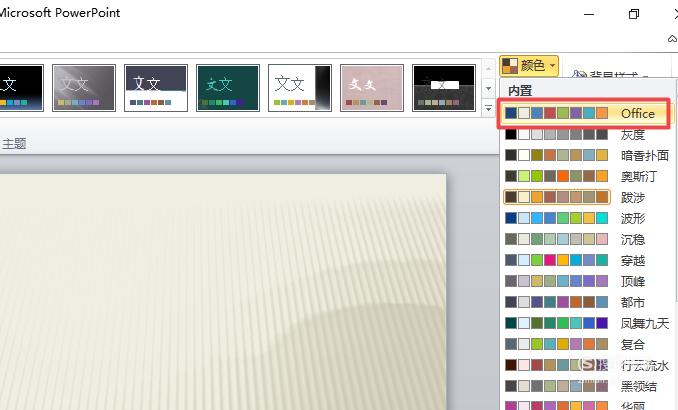Apply the black theme with white title box
Screen dimensions: 678x410
(444, 88)
